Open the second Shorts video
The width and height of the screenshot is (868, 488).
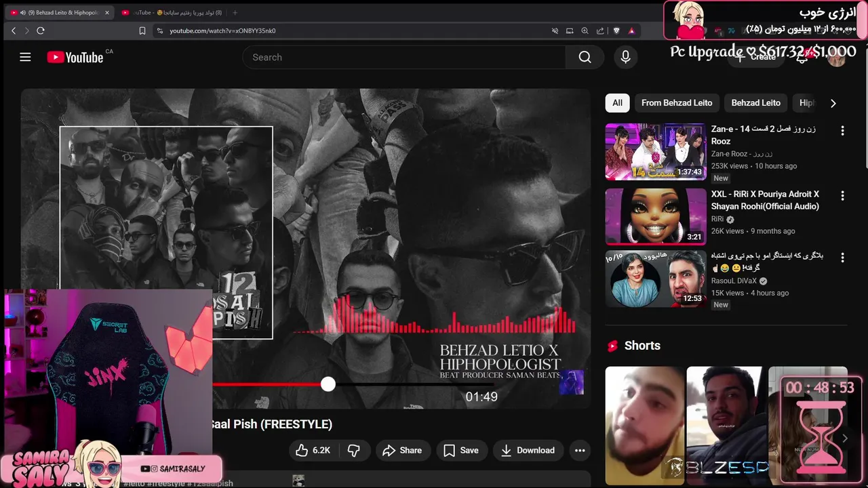726,426
